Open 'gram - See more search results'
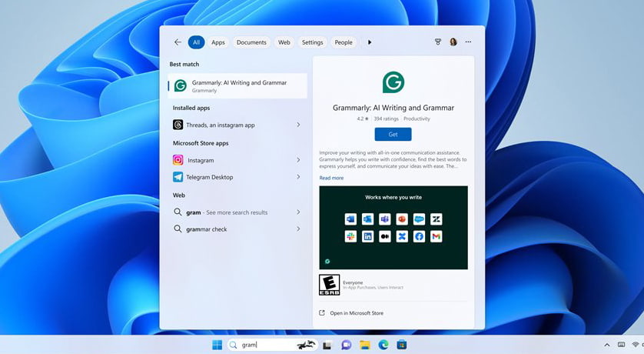 click(237, 212)
